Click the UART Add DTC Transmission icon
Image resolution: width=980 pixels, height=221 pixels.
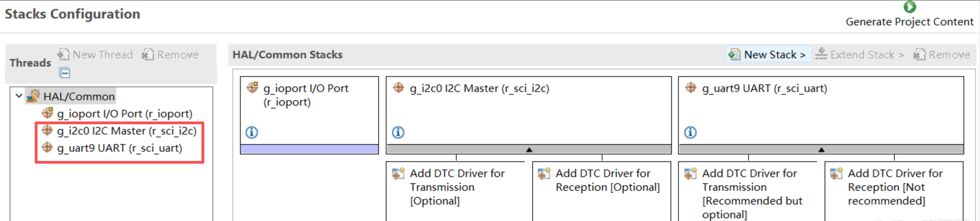pyautogui.click(x=690, y=174)
